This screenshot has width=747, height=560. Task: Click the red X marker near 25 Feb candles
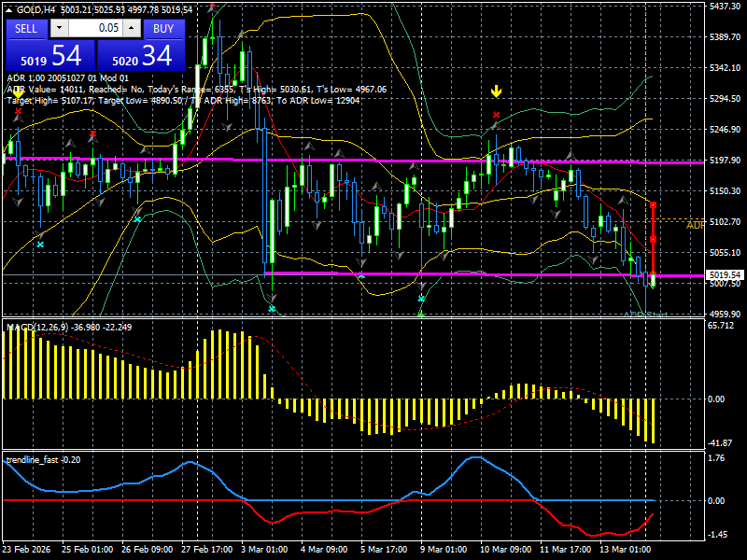click(x=92, y=133)
